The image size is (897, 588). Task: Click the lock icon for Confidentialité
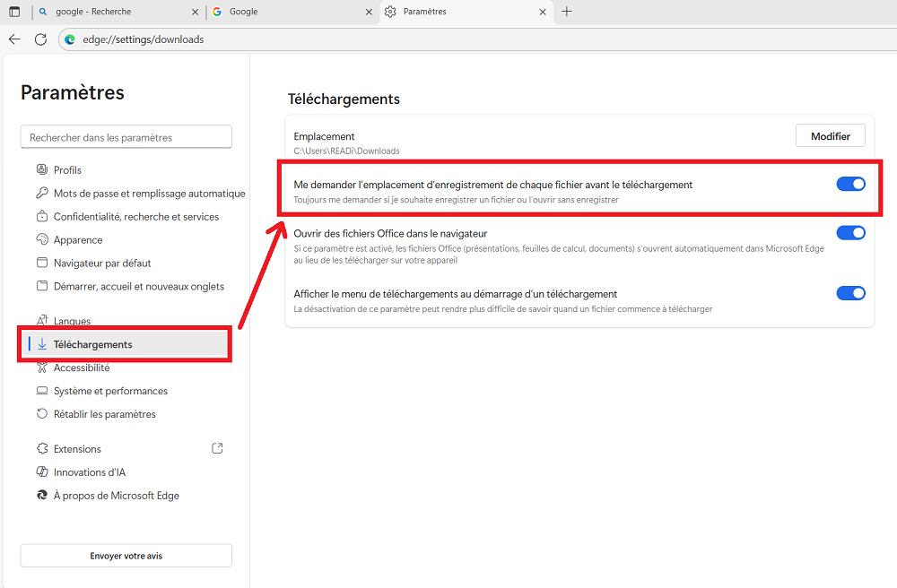[x=41, y=216]
